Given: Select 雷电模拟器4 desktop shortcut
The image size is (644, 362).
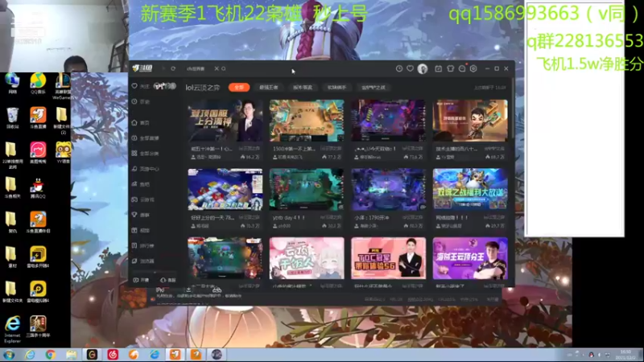Looking at the screenshot, I should pos(38,292).
